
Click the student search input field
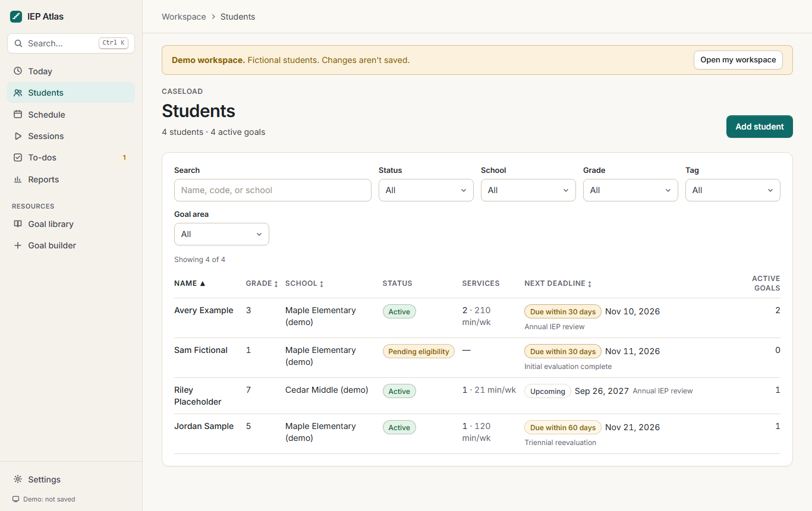[273, 190]
